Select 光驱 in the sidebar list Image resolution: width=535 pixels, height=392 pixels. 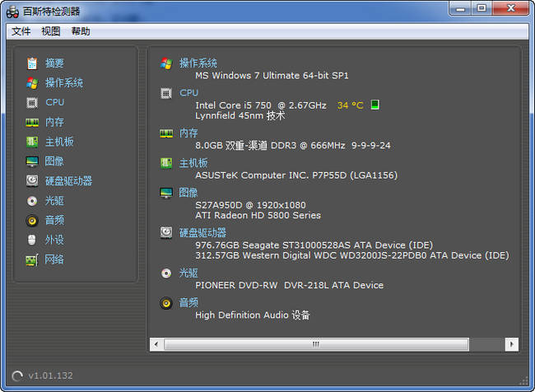pos(54,201)
